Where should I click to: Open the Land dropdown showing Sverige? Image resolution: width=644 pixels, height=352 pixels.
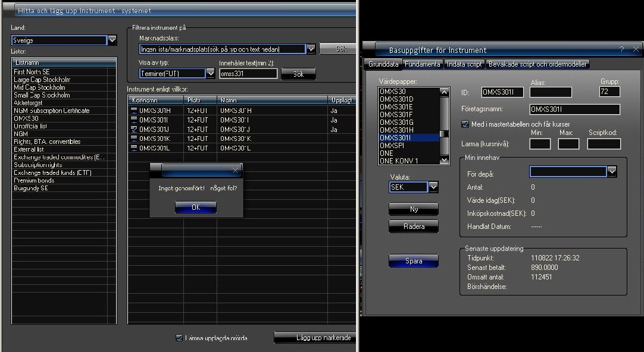(112, 40)
